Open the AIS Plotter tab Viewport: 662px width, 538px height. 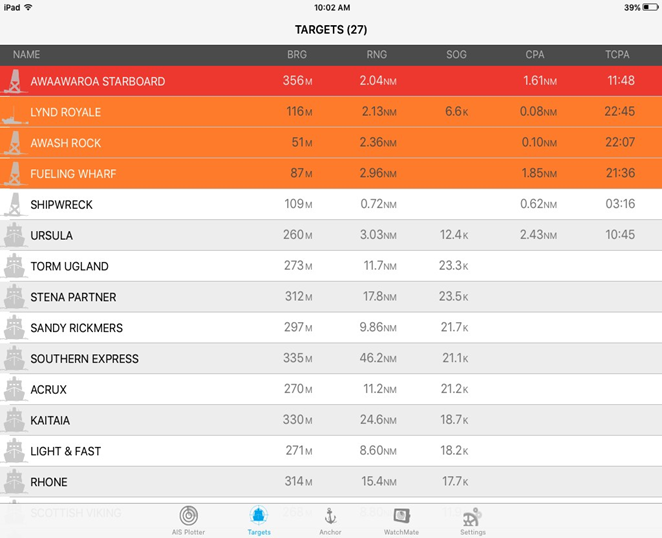[x=188, y=521]
